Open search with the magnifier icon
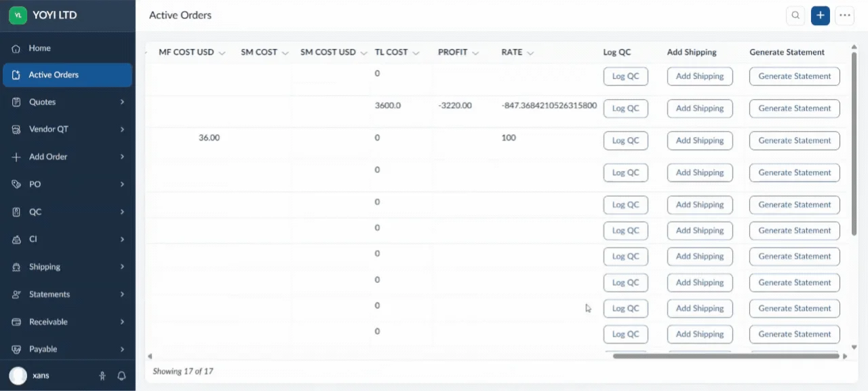Image resolution: width=868 pixels, height=391 pixels. click(795, 16)
